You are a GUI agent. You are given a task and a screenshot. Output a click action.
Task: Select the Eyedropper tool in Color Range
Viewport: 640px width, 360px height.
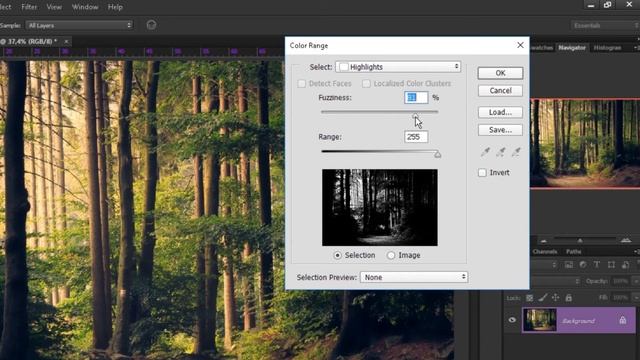coord(485,152)
